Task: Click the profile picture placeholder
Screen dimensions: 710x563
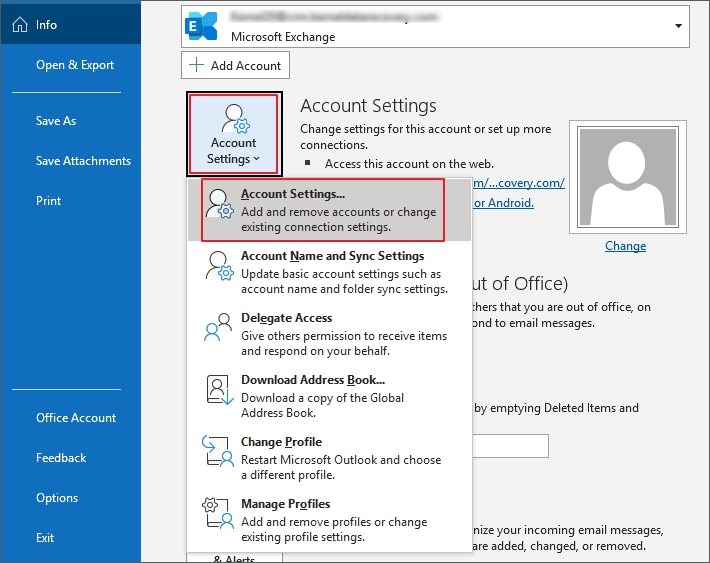Action: tap(628, 177)
